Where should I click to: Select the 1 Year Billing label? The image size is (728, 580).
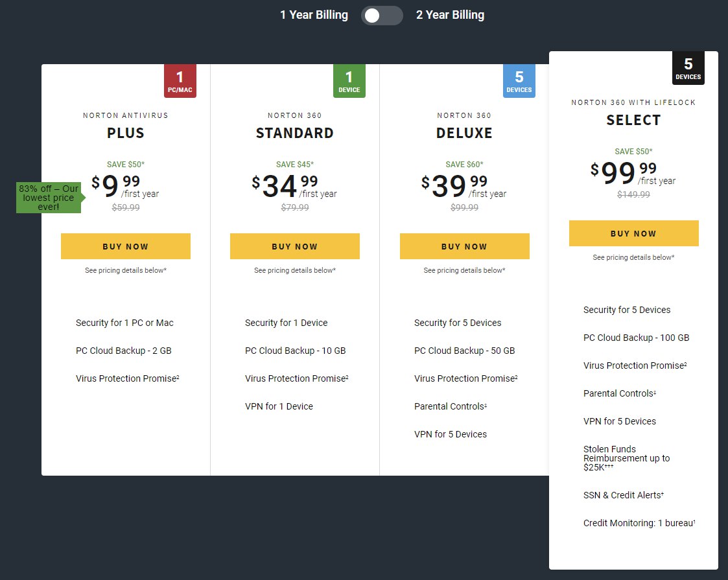[314, 15]
